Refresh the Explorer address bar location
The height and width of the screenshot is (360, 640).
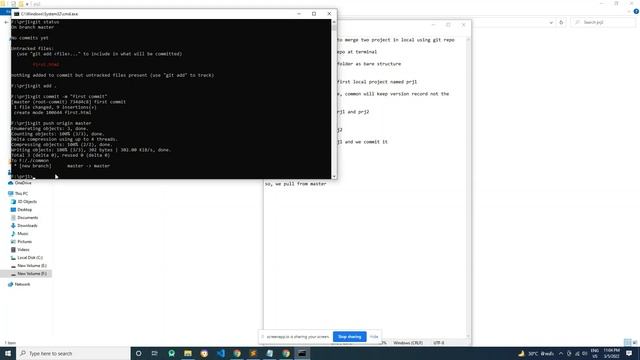[561, 22]
